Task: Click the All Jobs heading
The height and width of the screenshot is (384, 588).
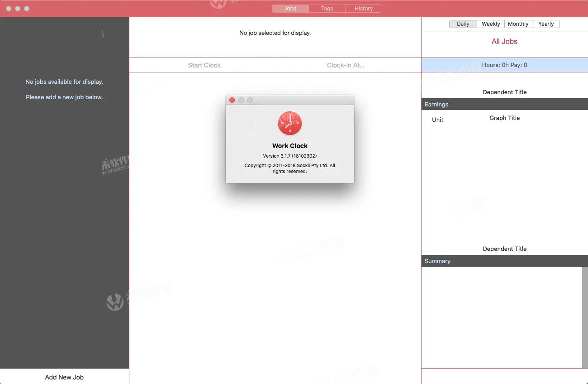Action: point(504,41)
